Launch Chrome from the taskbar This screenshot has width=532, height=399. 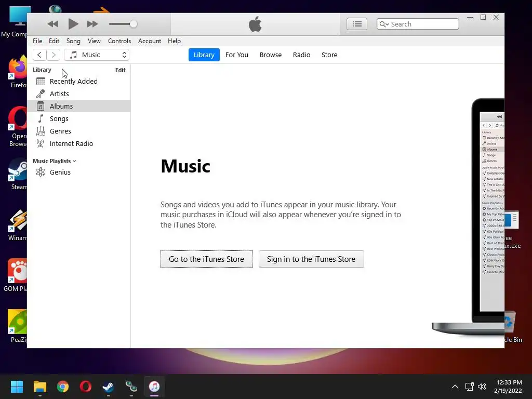pos(63,387)
